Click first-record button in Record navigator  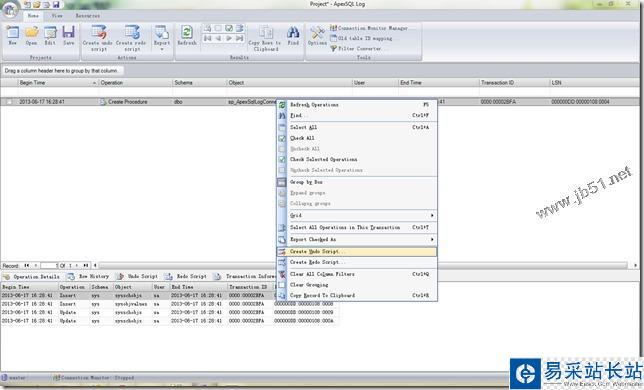(27, 266)
